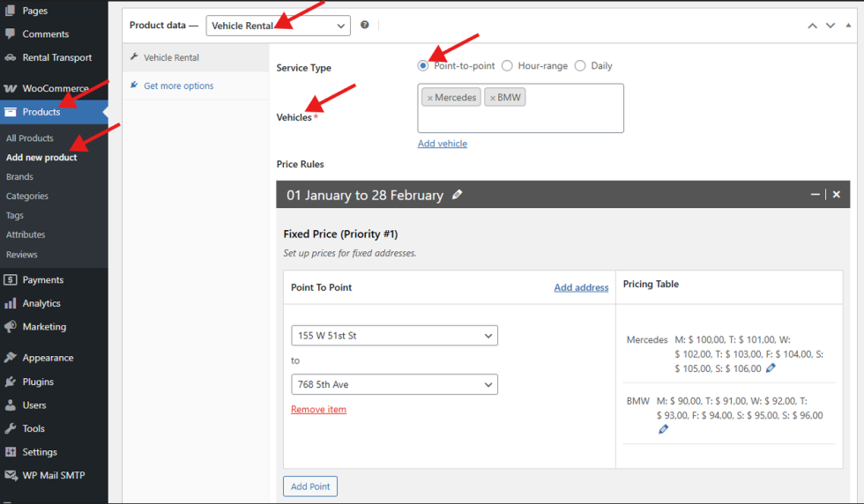864x504 pixels.
Task: Click the Remove item link
Action: pyautogui.click(x=318, y=410)
